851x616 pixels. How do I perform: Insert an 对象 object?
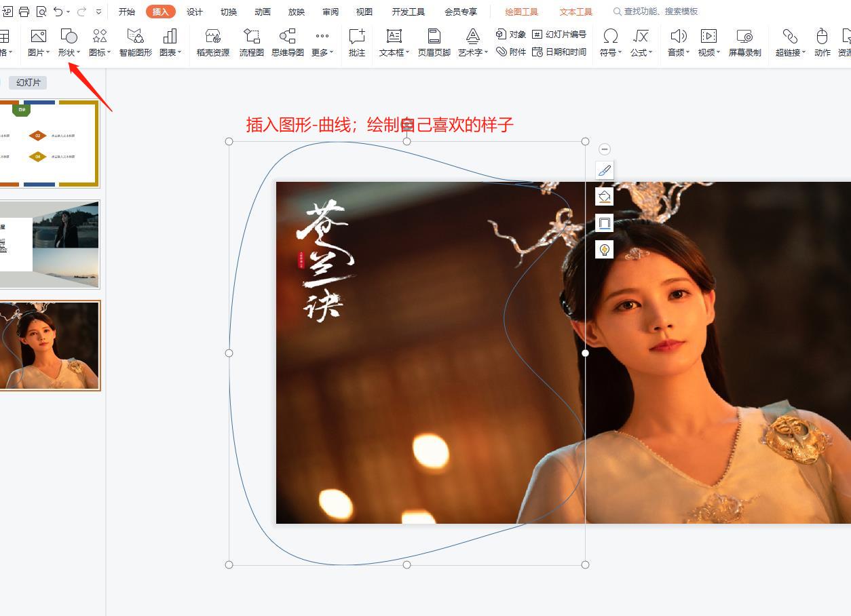tap(511, 34)
